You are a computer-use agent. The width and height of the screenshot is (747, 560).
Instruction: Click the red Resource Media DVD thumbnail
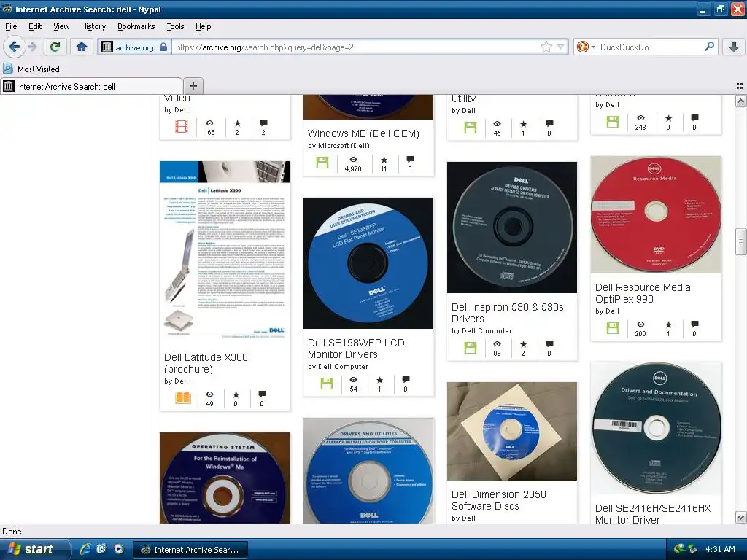pyautogui.click(x=656, y=215)
